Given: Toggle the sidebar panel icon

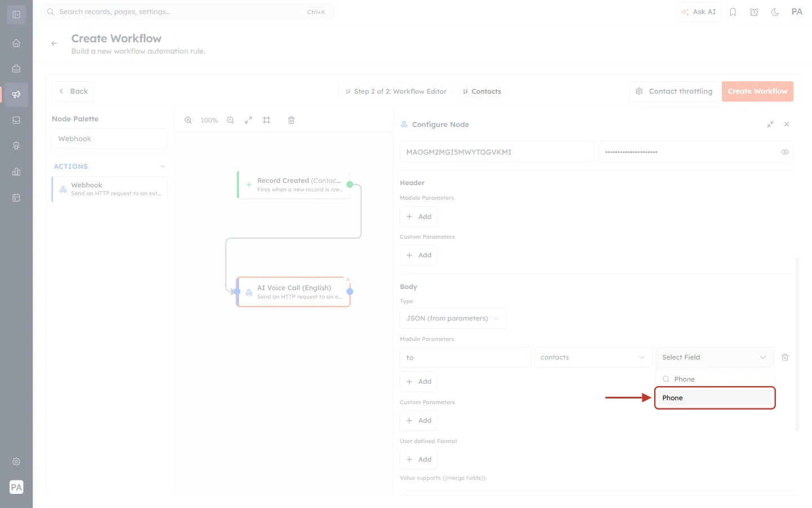Looking at the screenshot, I should tap(16, 15).
